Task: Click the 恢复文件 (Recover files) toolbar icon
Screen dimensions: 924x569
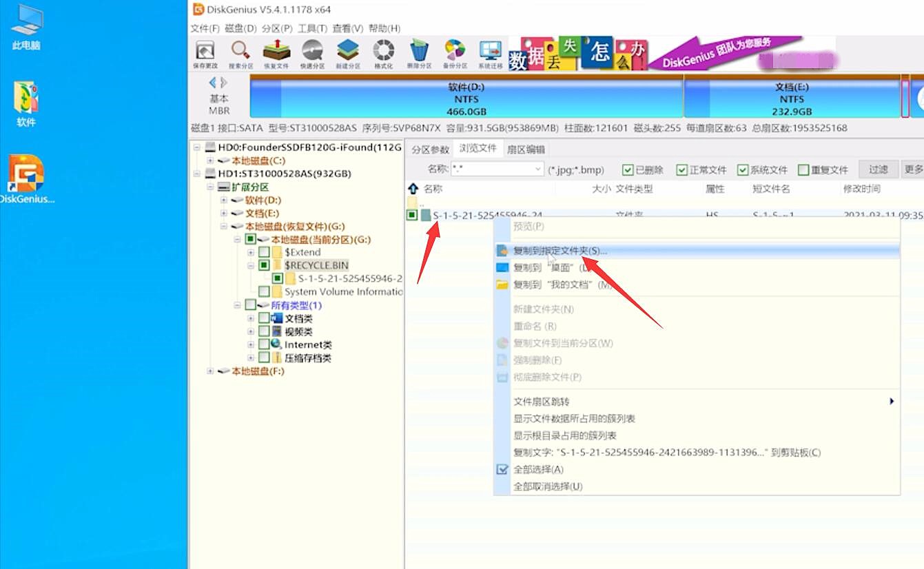Action: tap(276, 51)
